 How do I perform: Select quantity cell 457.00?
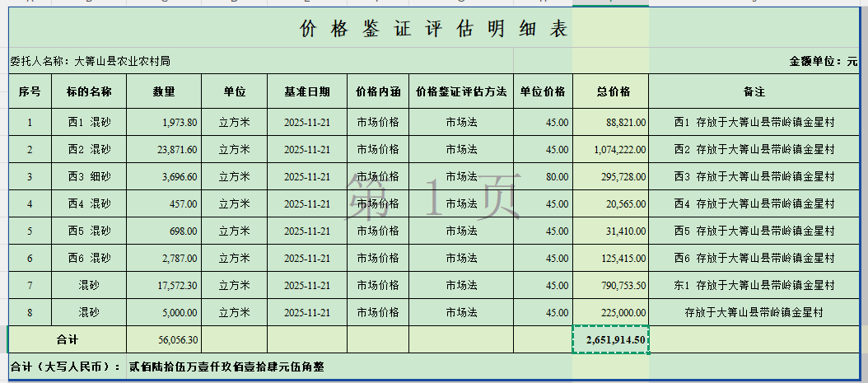165,203
